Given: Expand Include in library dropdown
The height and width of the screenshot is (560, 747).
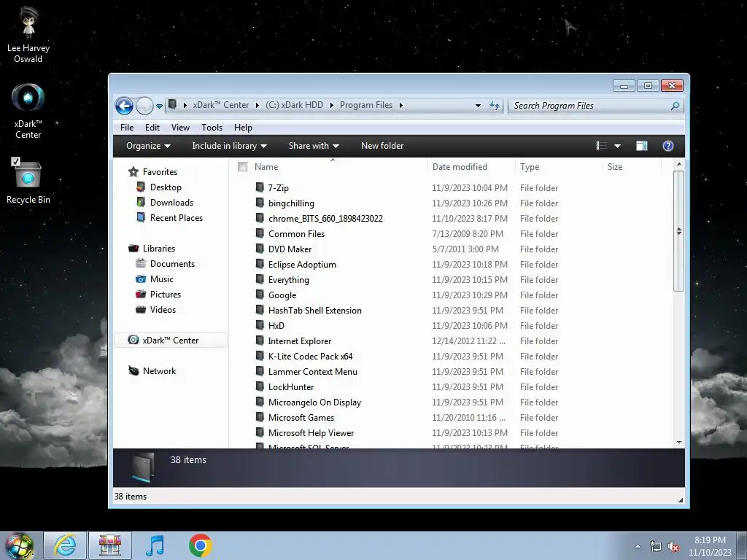Looking at the screenshot, I should coord(229,146).
